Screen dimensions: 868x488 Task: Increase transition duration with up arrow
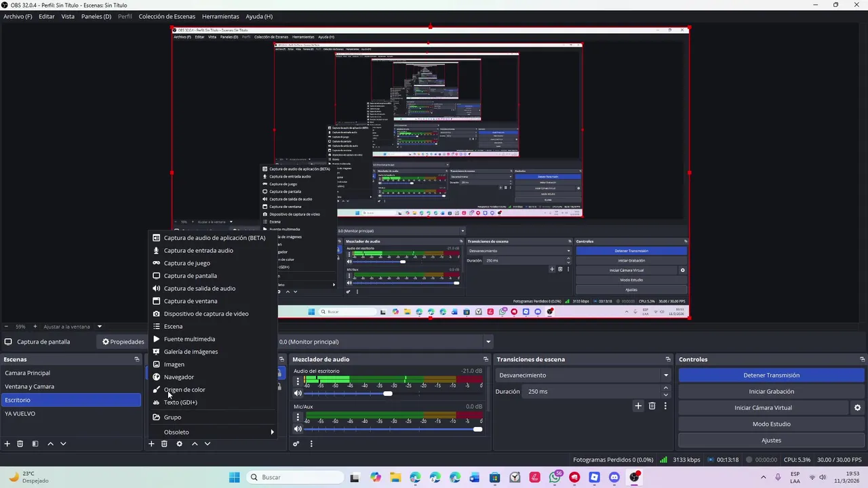[x=666, y=388]
